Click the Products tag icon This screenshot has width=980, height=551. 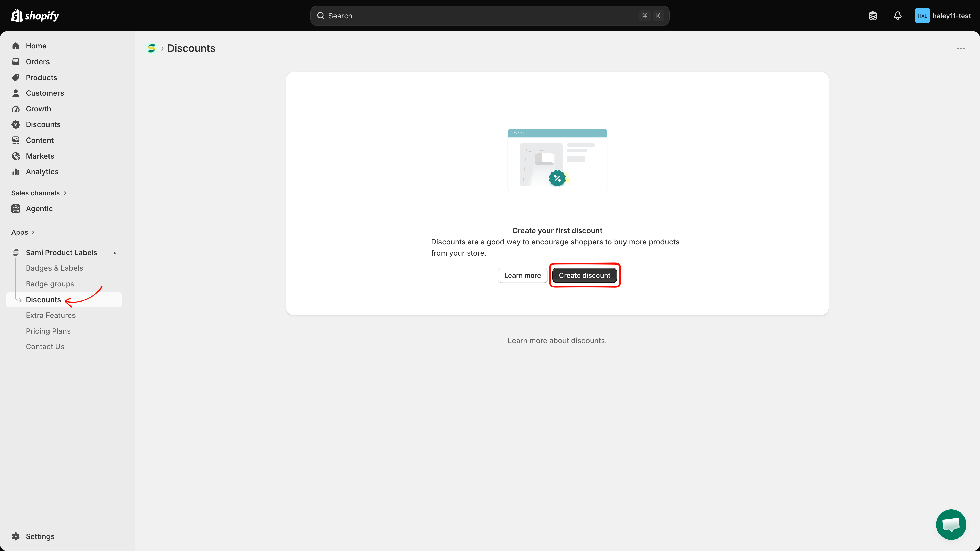pyautogui.click(x=16, y=78)
